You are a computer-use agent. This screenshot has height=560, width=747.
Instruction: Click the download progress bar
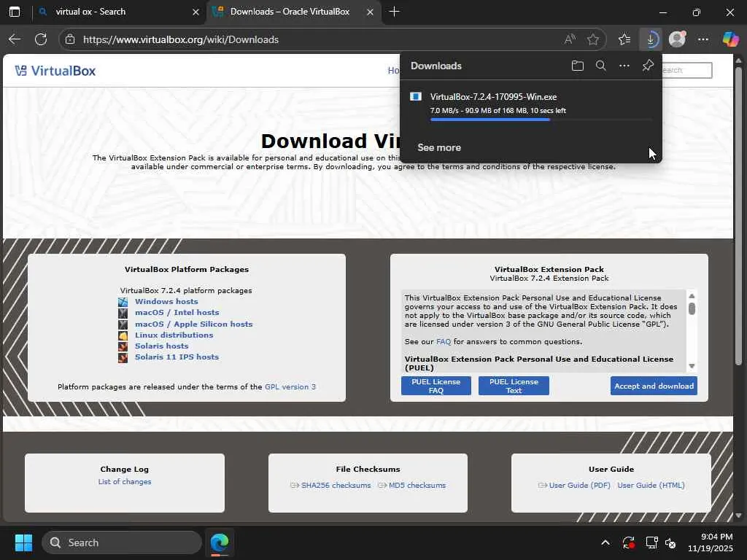point(541,120)
